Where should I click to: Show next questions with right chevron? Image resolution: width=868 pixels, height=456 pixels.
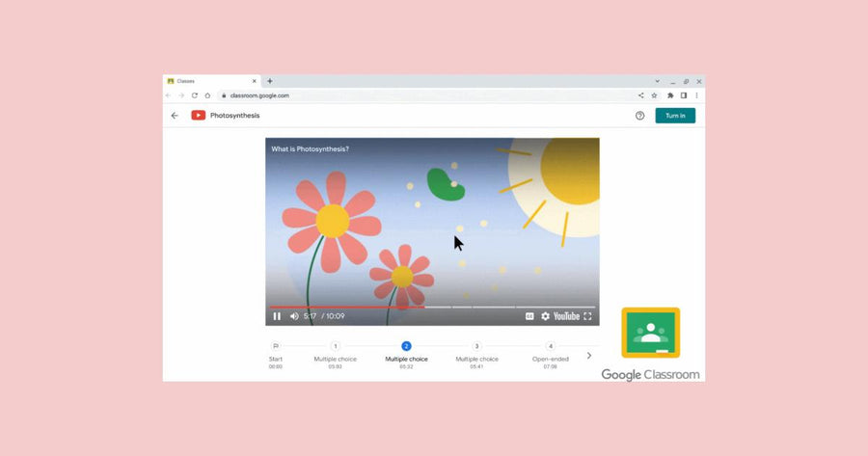point(589,356)
